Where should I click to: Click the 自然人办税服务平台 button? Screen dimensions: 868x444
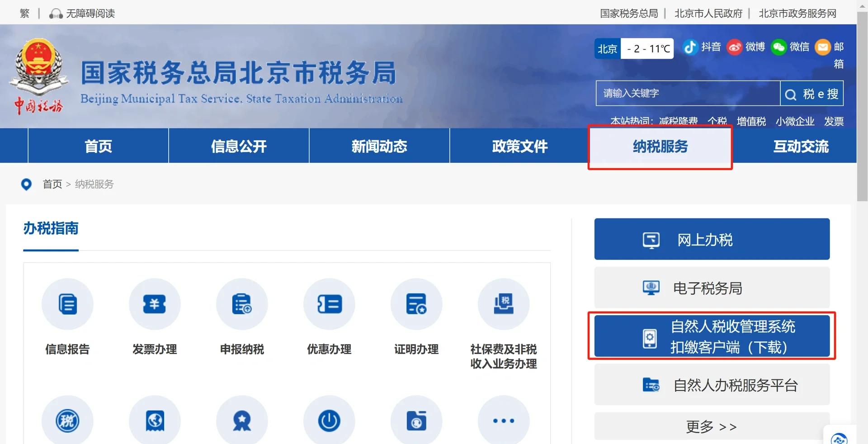[x=712, y=385]
